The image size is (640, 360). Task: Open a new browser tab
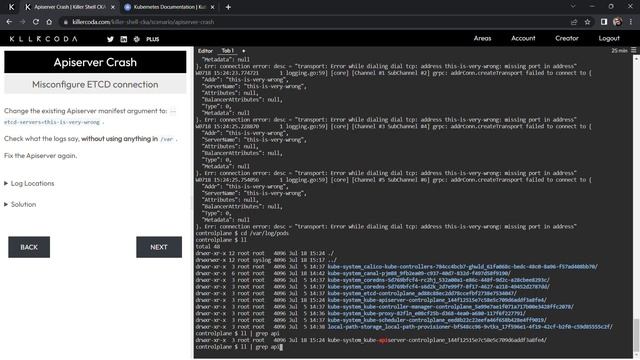[228, 7]
